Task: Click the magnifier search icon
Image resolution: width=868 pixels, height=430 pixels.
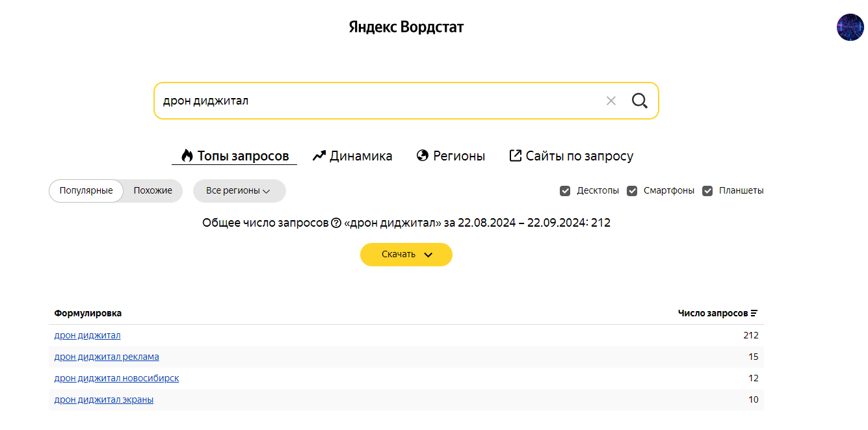Action: click(640, 101)
